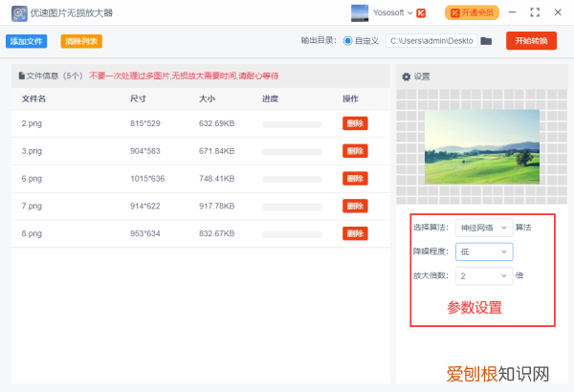574x392 pixels.
Task: Click the 尺寸 column header
Action: (x=138, y=98)
